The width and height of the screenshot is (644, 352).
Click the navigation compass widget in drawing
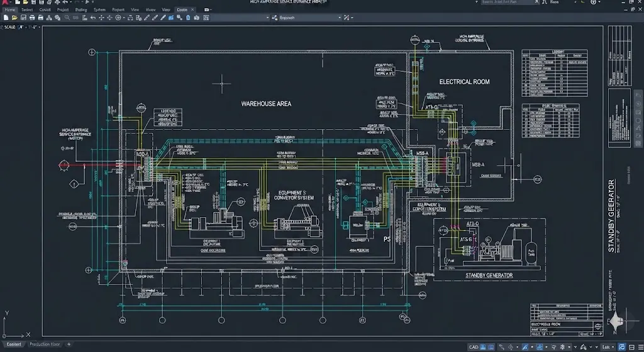point(616,321)
